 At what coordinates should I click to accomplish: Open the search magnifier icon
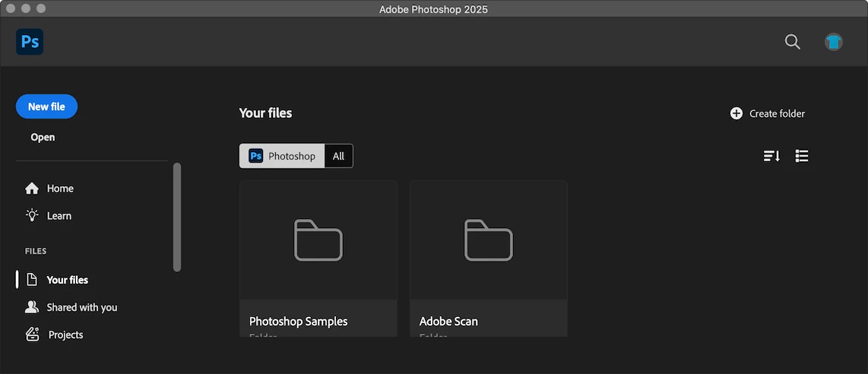tap(792, 42)
